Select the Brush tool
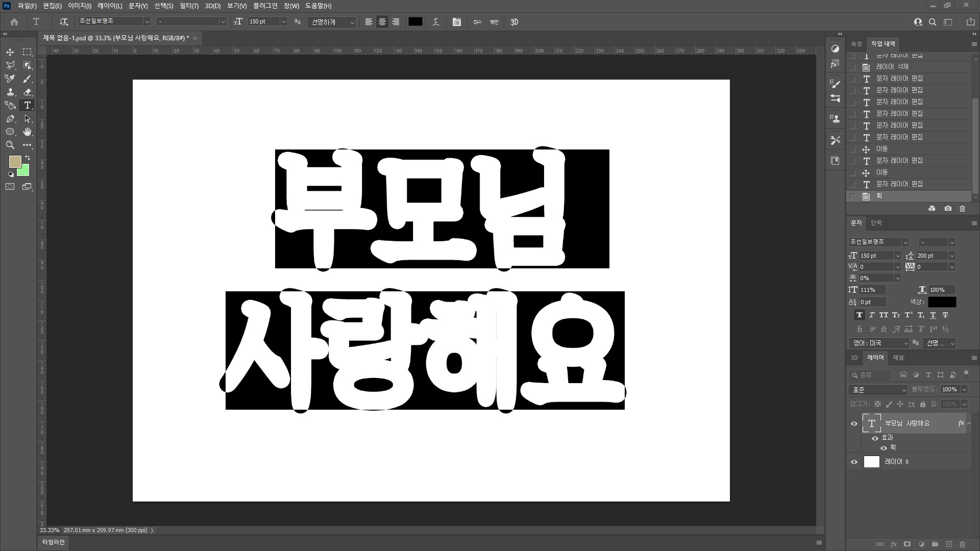Screen dimensions: 980x551 28,79
